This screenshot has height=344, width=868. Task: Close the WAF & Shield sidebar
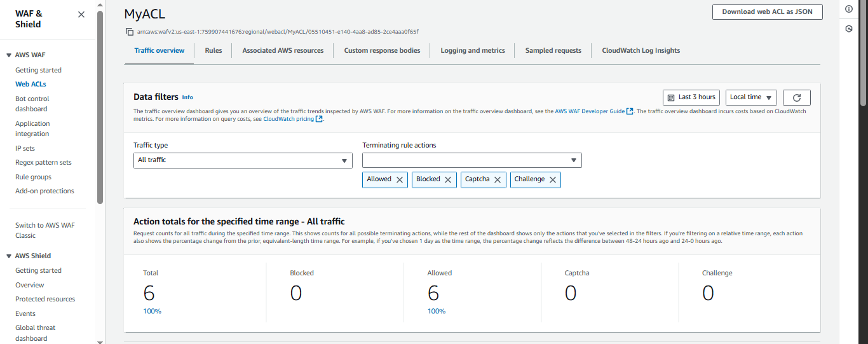(81, 15)
